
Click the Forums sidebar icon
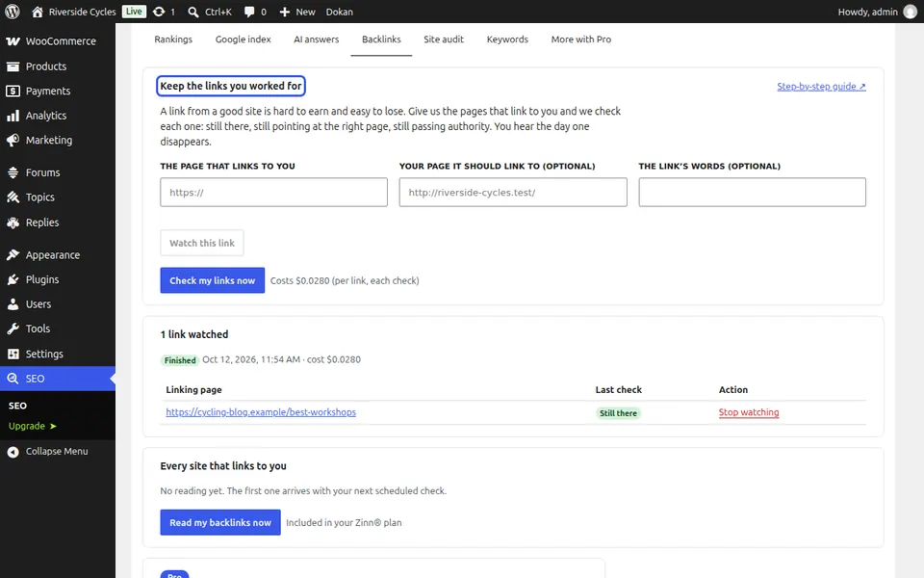coord(13,172)
